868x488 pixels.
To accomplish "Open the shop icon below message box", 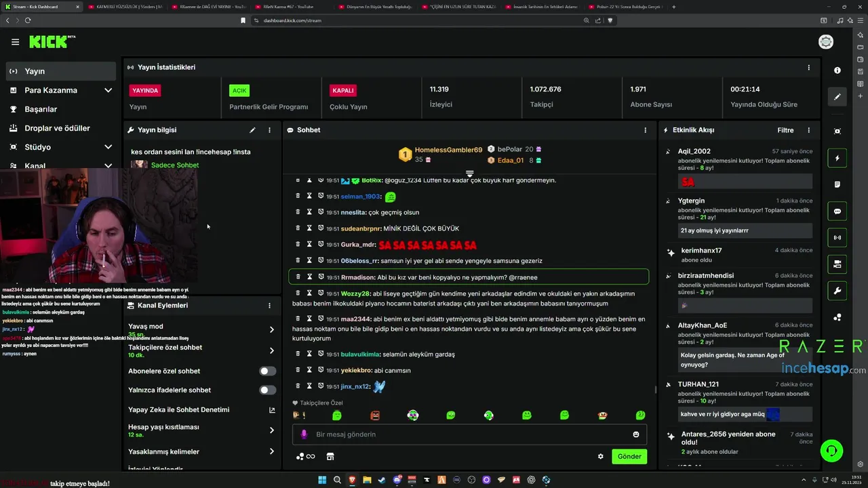I will 330,457.
